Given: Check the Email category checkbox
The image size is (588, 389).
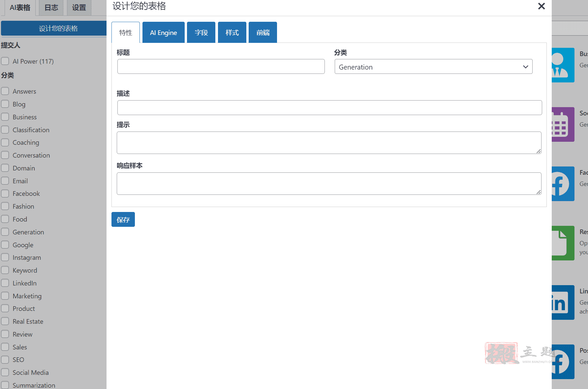Looking at the screenshot, I should (x=5, y=181).
